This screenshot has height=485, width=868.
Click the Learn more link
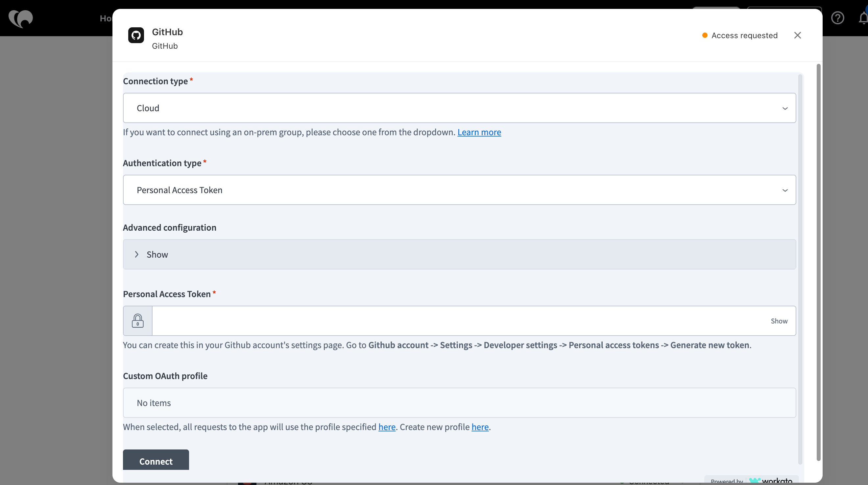pos(479,132)
